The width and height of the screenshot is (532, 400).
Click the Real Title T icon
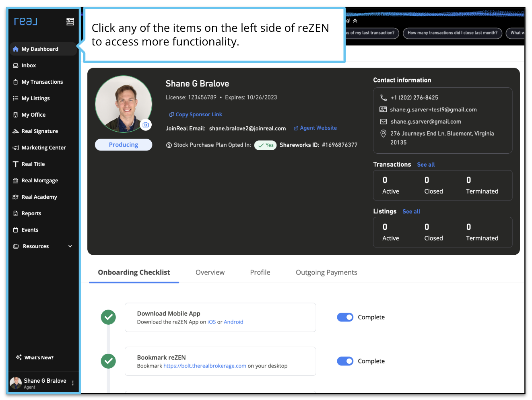click(16, 164)
